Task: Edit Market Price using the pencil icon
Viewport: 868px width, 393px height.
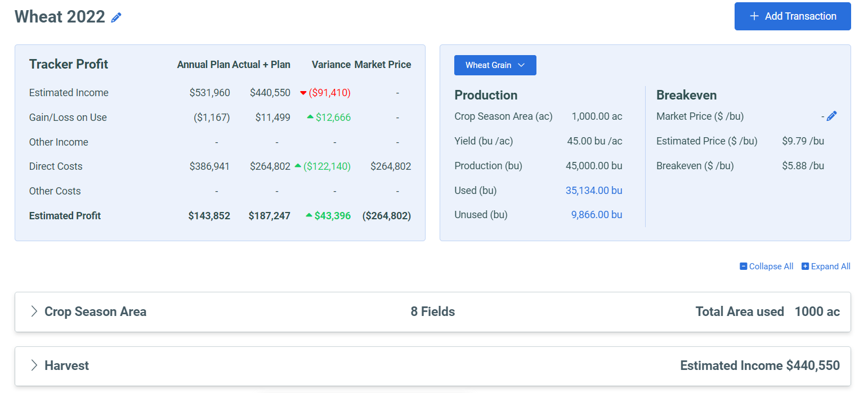Action: 831,115
